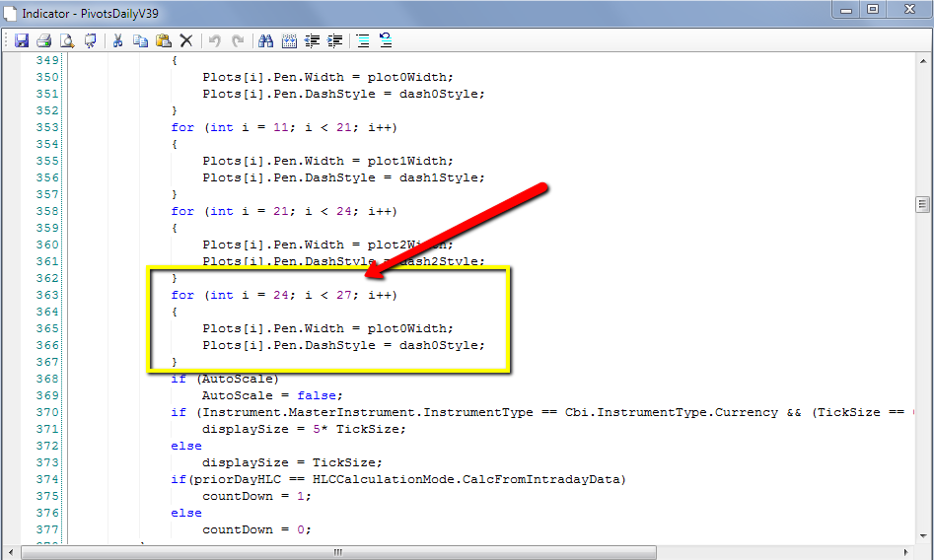The width and height of the screenshot is (934, 560).
Task: Click the Paste clipboard icon
Action: [x=163, y=40]
